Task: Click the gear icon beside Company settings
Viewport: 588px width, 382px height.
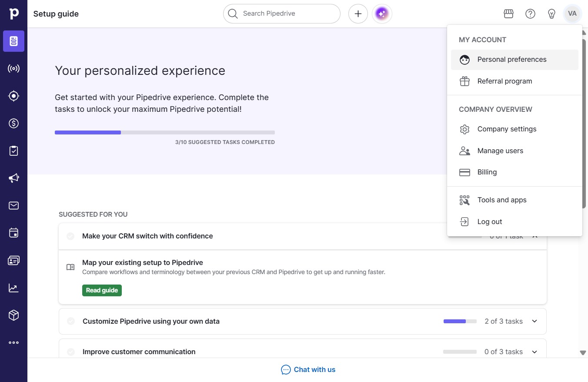Action: point(464,129)
